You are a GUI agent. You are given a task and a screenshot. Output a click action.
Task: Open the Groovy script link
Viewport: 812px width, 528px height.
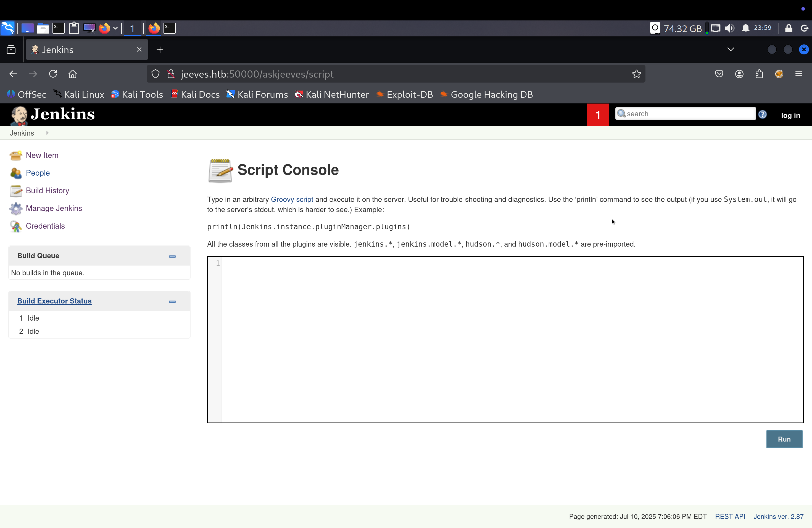pyautogui.click(x=292, y=200)
